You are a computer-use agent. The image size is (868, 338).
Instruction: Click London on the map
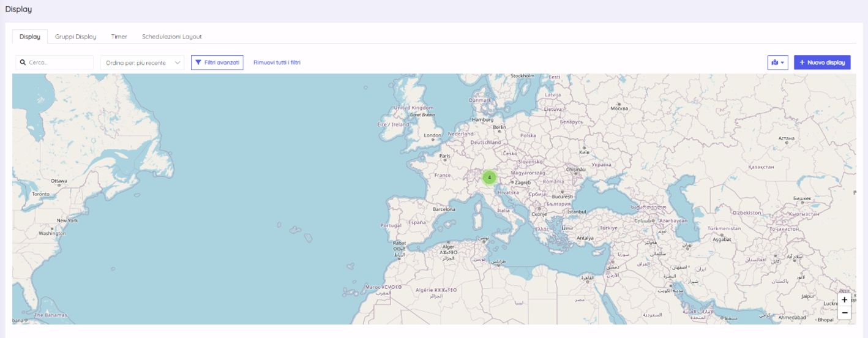(433, 136)
